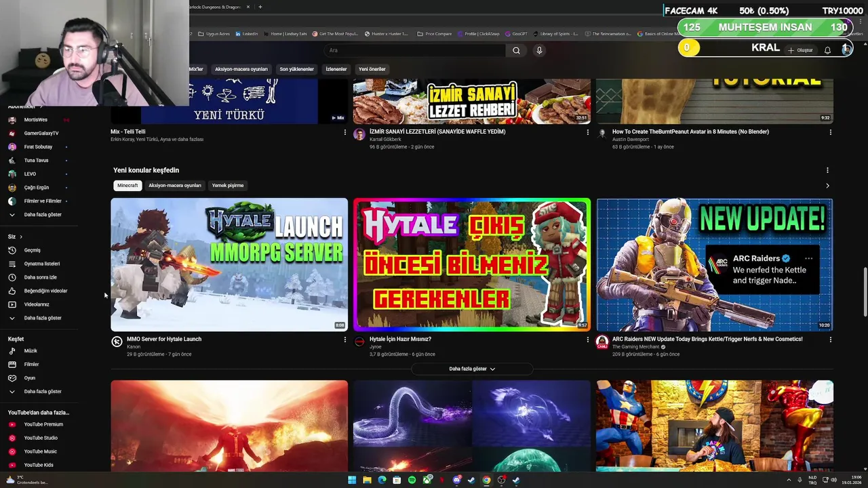Open Tuna Tavus subscription channel
868x488 pixels.
[x=39, y=160]
